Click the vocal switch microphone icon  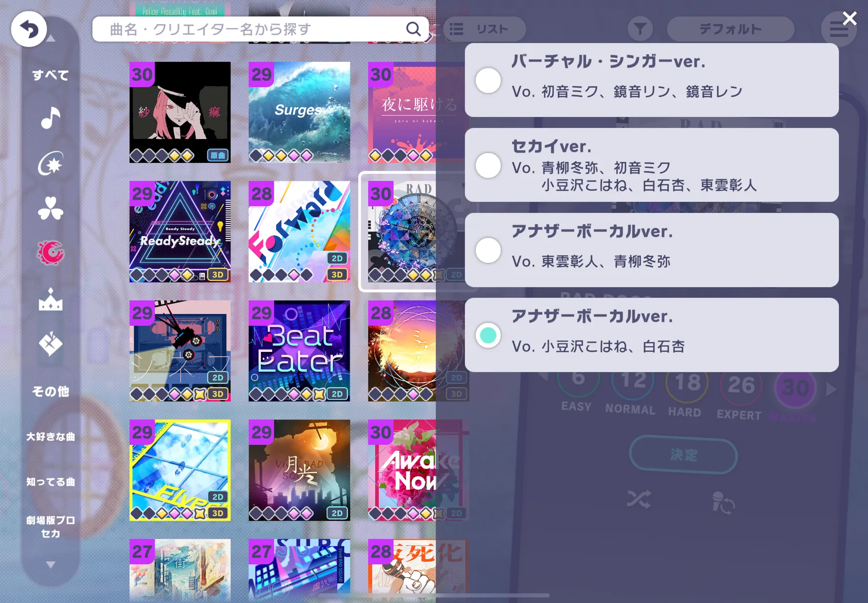point(723,503)
